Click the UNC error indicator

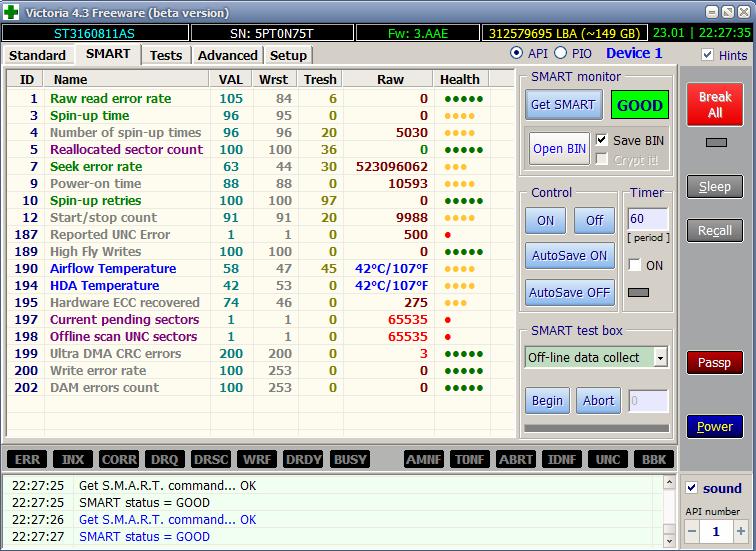[x=608, y=459]
